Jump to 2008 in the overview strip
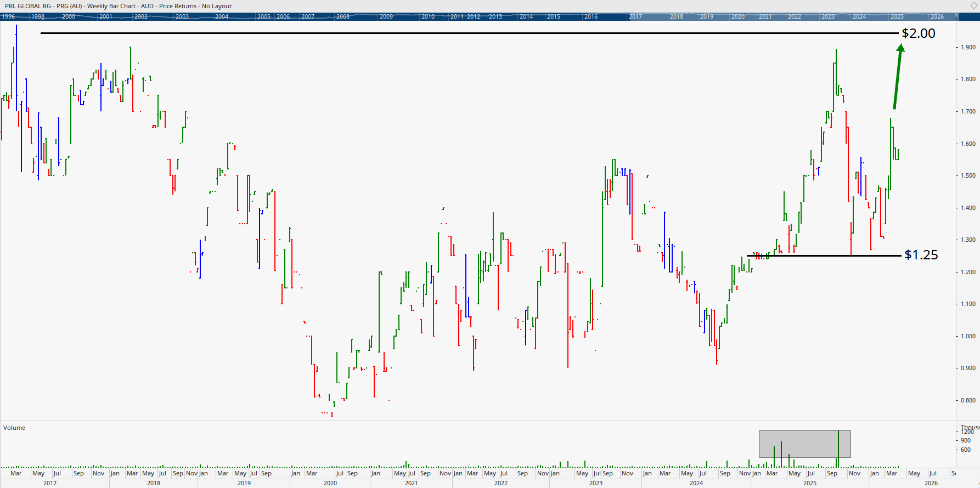The image size is (980, 488). tap(343, 16)
